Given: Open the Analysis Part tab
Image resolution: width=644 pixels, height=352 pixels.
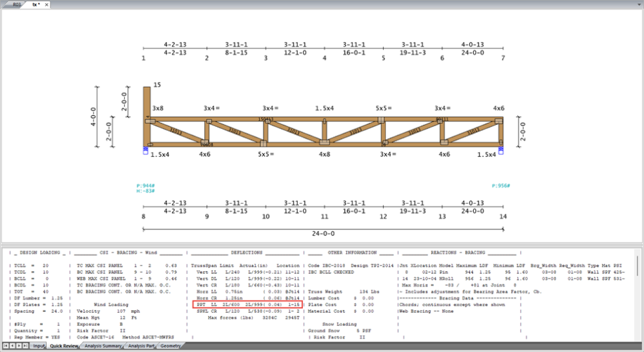Looking at the screenshot, I should (x=141, y=346).
